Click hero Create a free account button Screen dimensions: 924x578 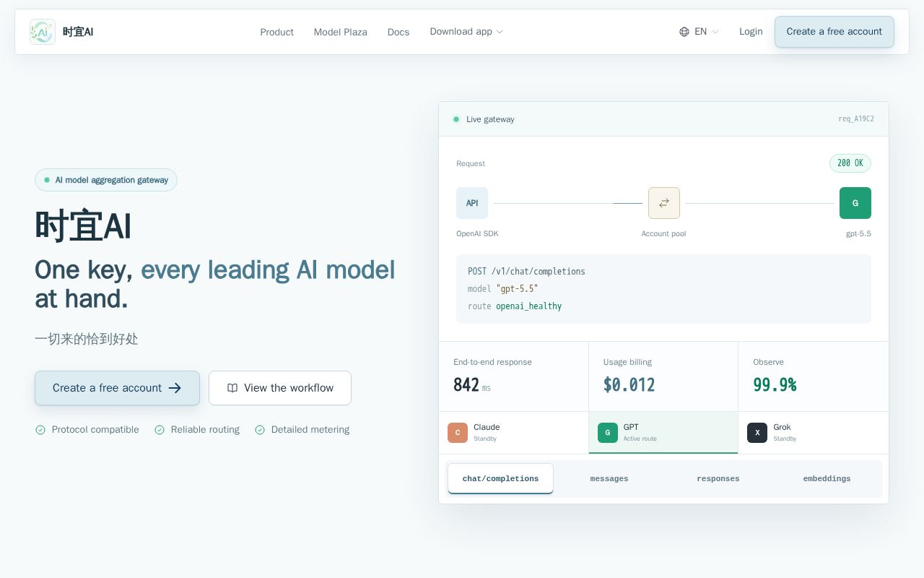coord(117,388)
